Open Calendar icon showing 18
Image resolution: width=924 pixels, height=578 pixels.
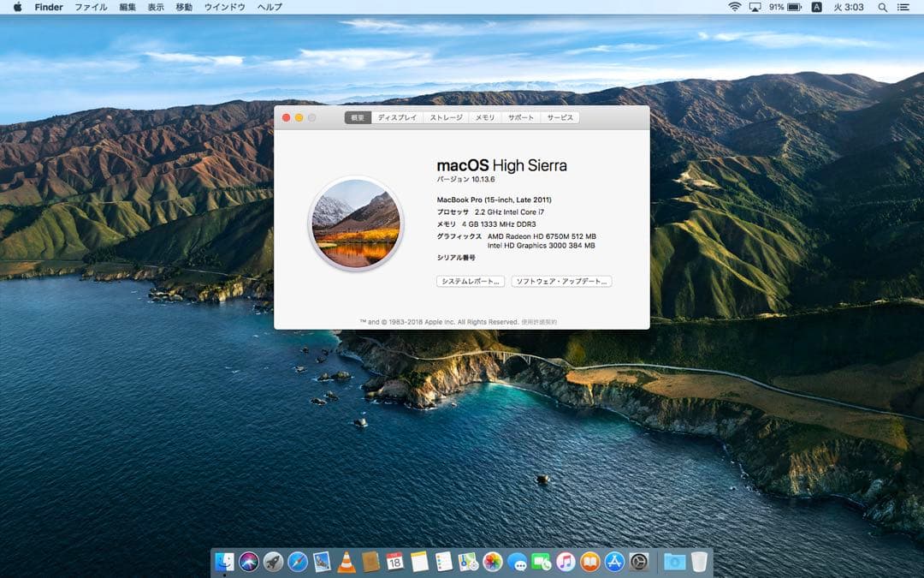(x=394, y=562)
